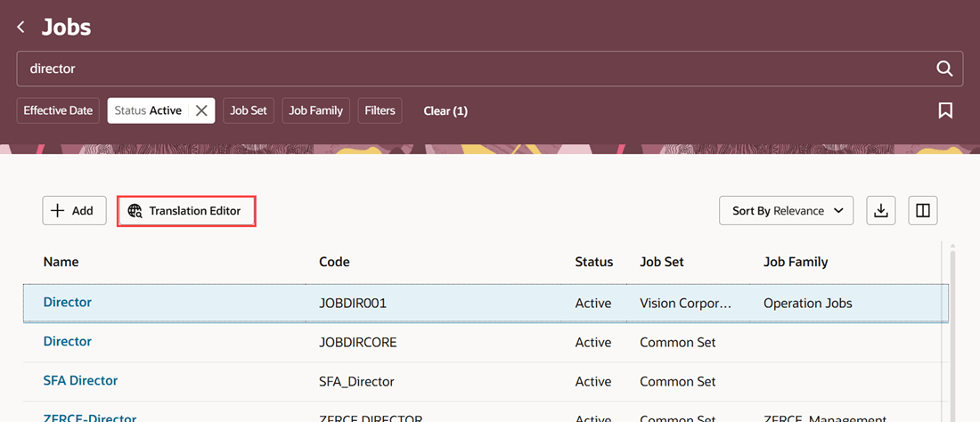The height and width of the screenshot is (422, 980).
Task: Click the Vision Corpor… job set cell
Action: point(685,304)
